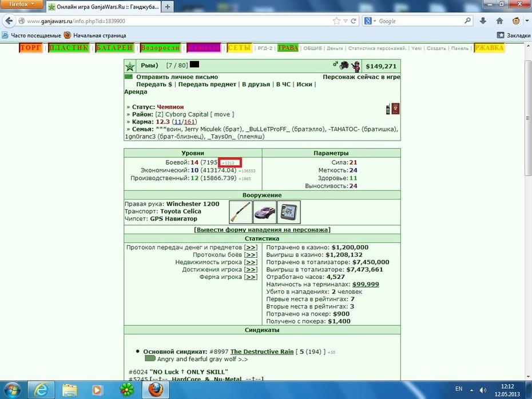This screenshot has width=532, height=399.
Task: Click the syndicate badge beside Angry wolf text
Action: (150, 358)
